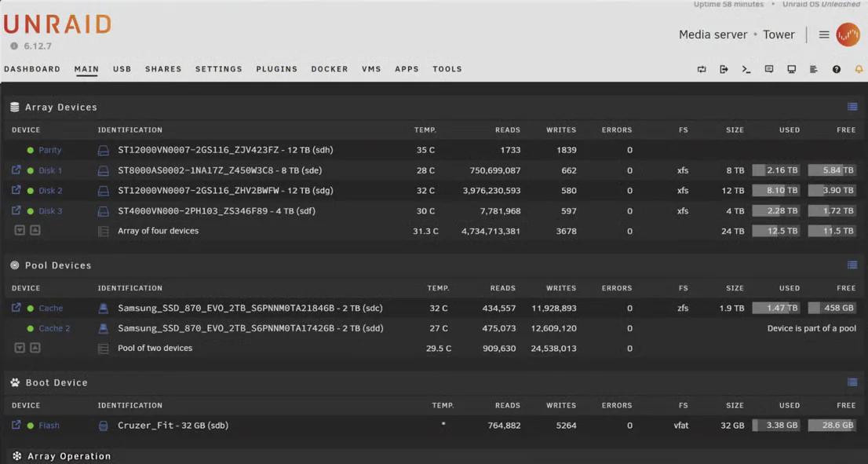This screenshot has height=464, width=868.
Task: Toggle the Boot Device view switch
Action: coord(852,382)
